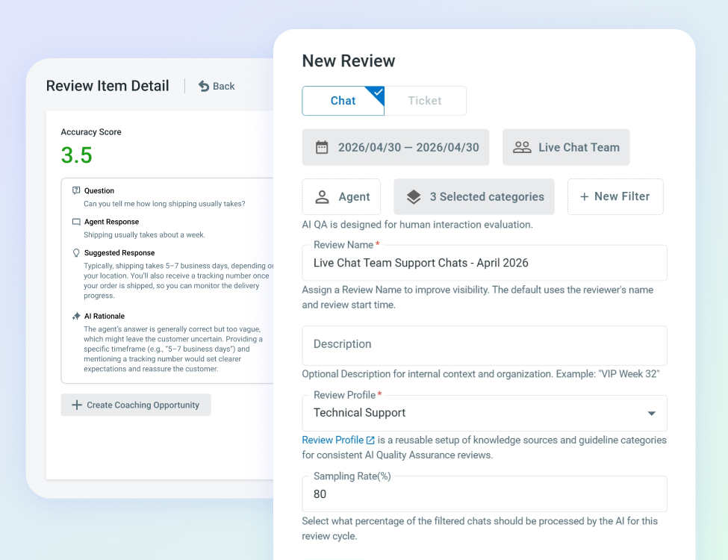Switch to the Ticket tab
Screen dimensions: 728x560
tap(425, 101)
